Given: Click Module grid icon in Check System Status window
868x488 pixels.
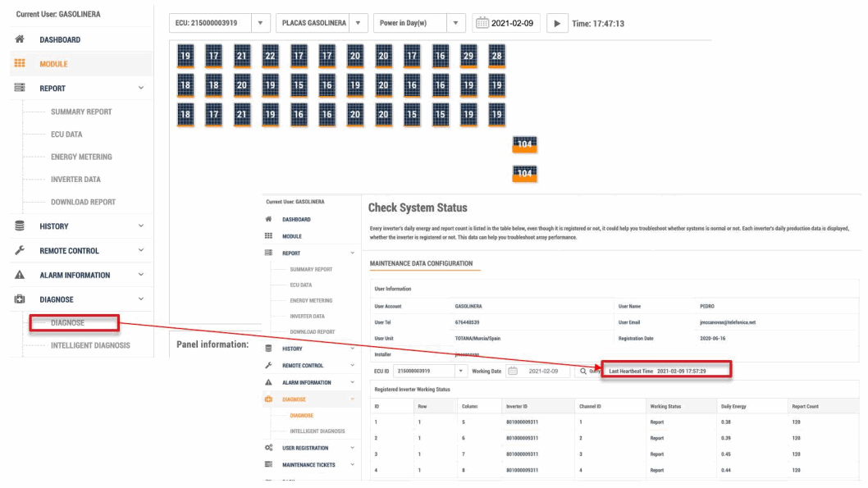Looking at the screenshot, I should pyautogui.click(x=268, y=236).
